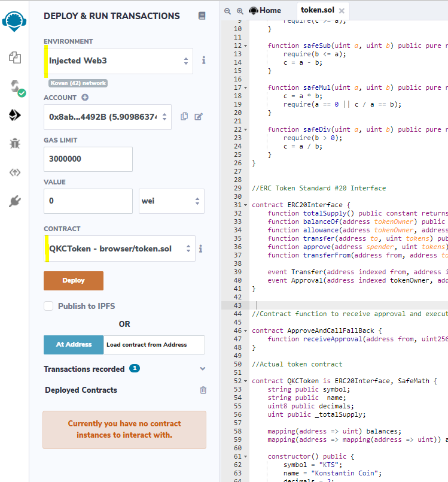This screenshot has width=448, height=482.
Task: Open the File explorers panel icon
Action: click(x=15, y=57)
